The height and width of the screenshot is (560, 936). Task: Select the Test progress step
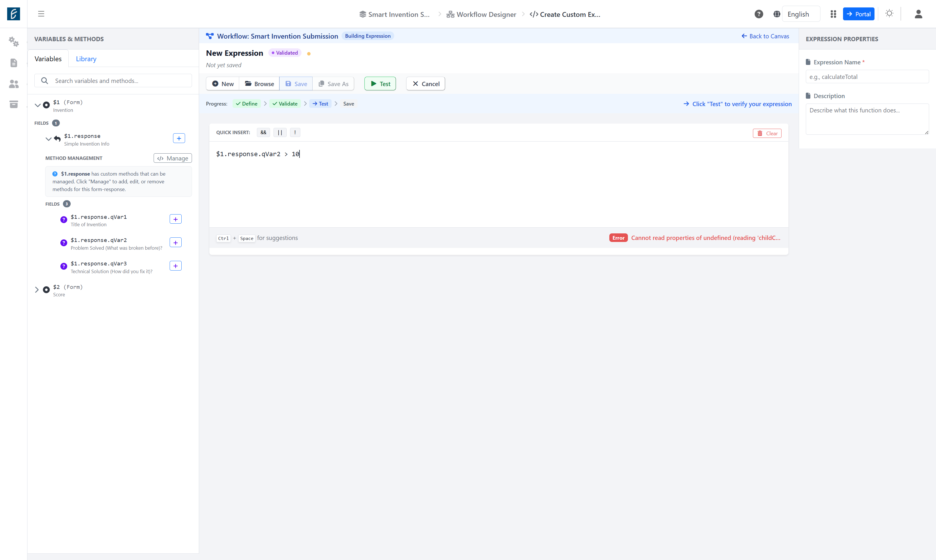click(320, 104)
